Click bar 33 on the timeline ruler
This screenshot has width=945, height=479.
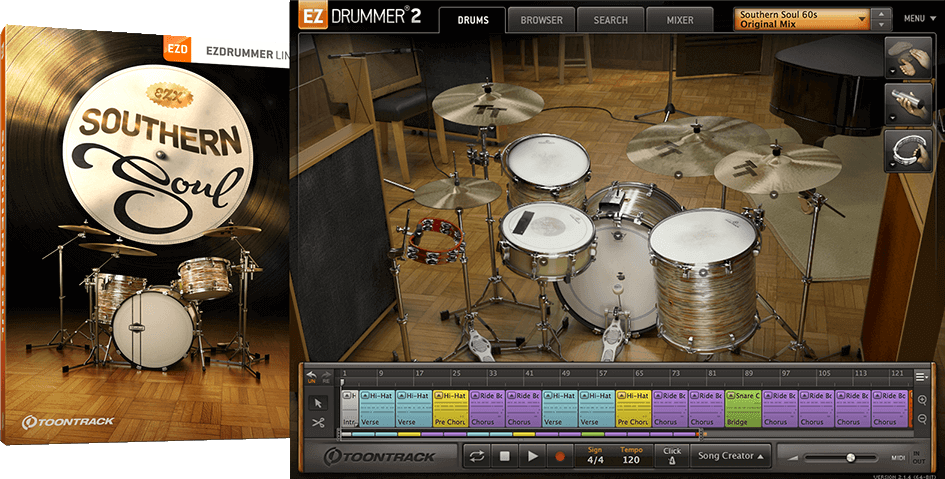tap(493, 374)
